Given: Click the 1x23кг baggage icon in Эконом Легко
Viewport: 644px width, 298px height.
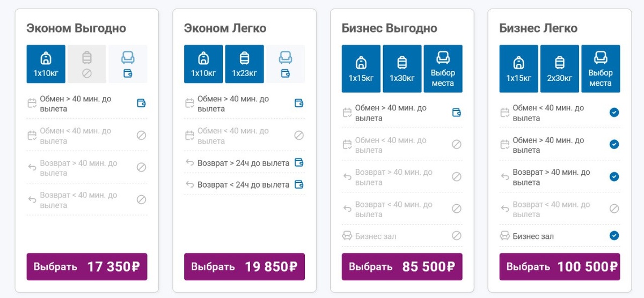Looking at the screenshot, I should (x=244, y=64).
